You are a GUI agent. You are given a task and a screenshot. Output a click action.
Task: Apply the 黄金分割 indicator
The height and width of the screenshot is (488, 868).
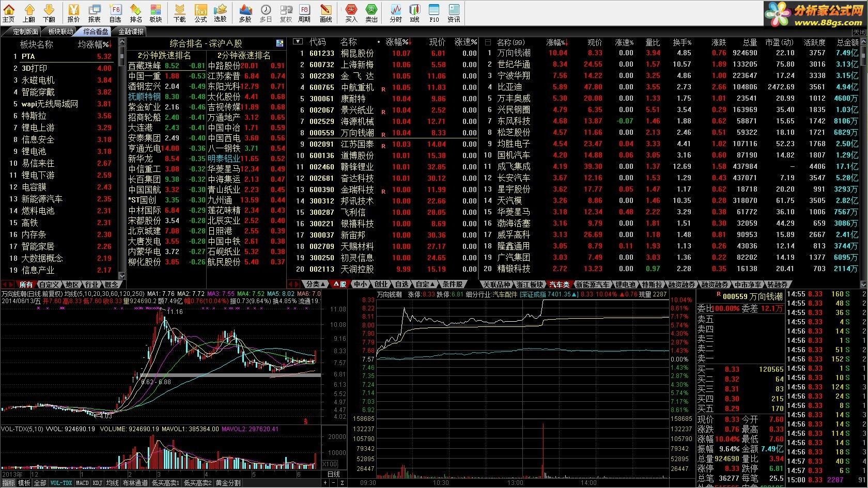click(228, 483)
